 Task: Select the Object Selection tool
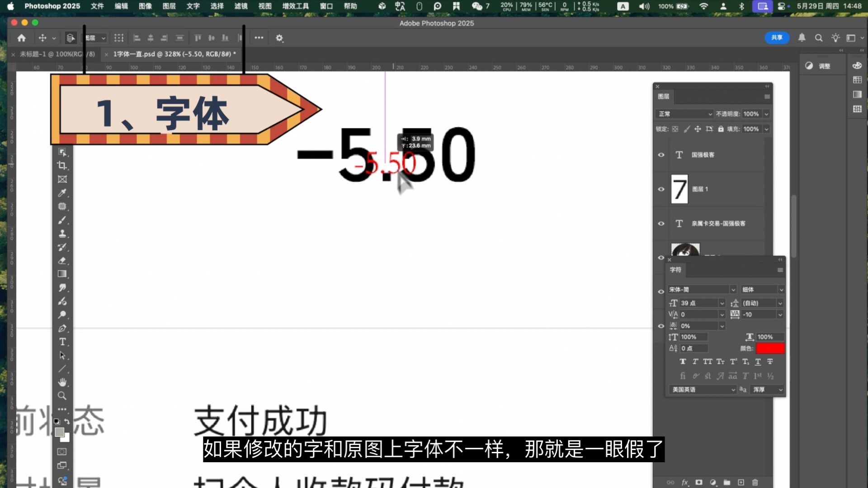[x=62, y=152]
